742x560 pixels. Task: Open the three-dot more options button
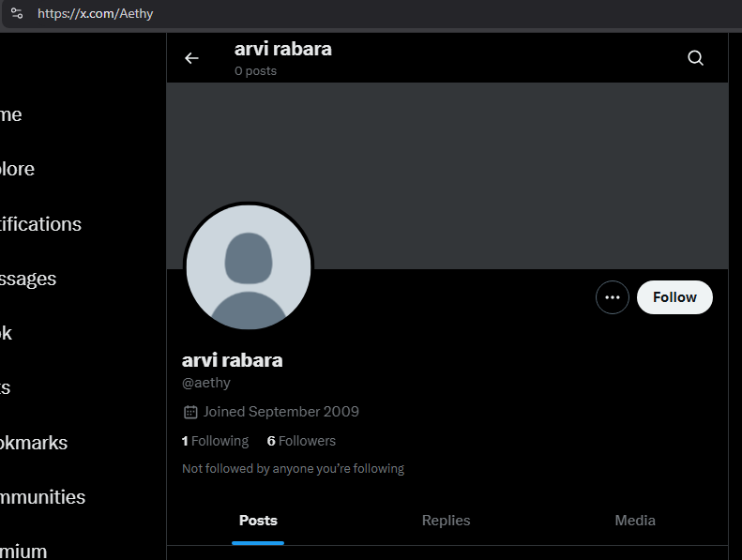tap(613, 297)
